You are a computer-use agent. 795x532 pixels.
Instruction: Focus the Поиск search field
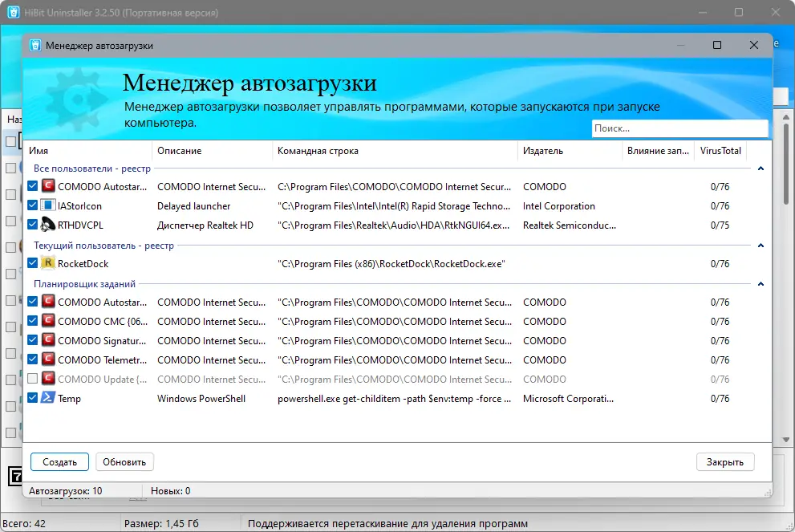click(x=679, y=128)
